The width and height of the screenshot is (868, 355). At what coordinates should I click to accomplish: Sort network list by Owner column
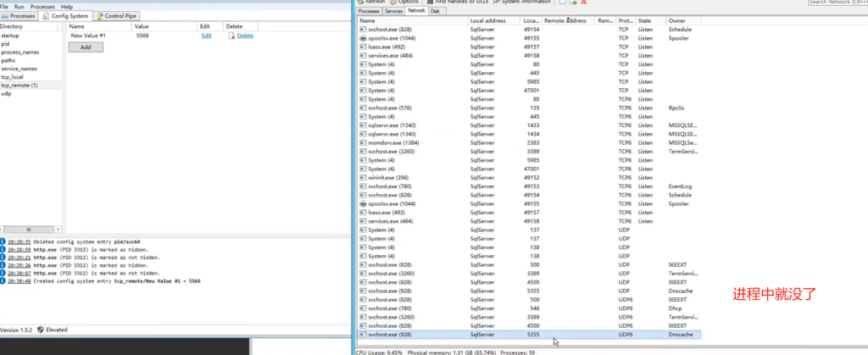point(683,20)
